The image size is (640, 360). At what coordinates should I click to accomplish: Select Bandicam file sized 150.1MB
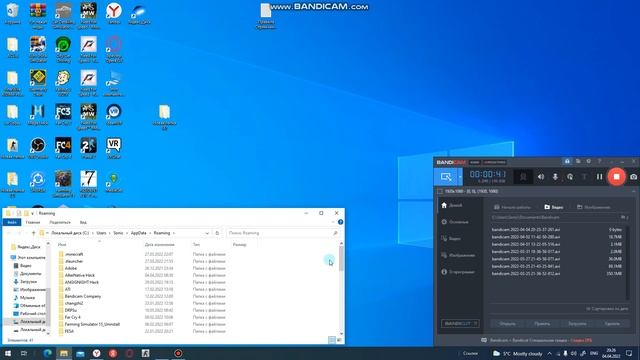coord(557,273)
